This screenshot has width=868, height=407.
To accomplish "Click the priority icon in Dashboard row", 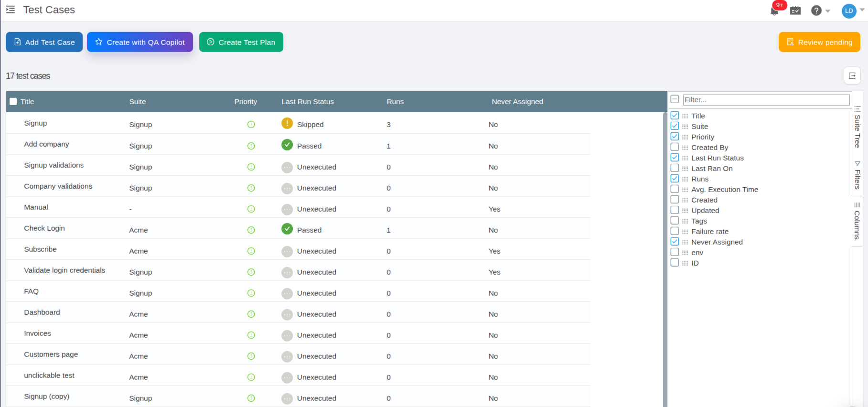I will tap(251, 314).
